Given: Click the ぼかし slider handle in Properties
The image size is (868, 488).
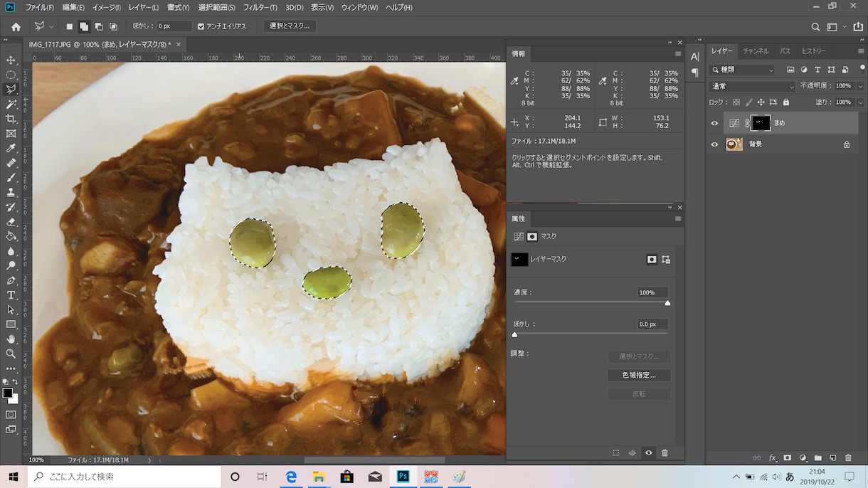Looking at the screenshot, I should (x=514, y=334).
